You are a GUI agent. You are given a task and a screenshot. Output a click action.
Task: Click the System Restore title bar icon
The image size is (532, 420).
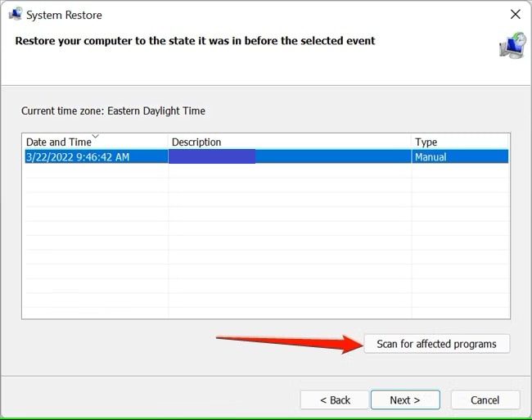coord(16,14)
